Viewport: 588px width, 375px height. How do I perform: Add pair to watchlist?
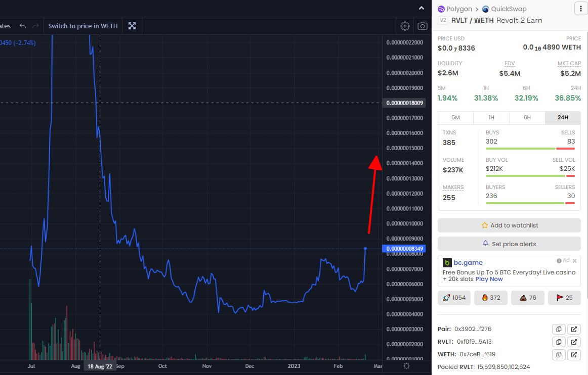point(509,225)
